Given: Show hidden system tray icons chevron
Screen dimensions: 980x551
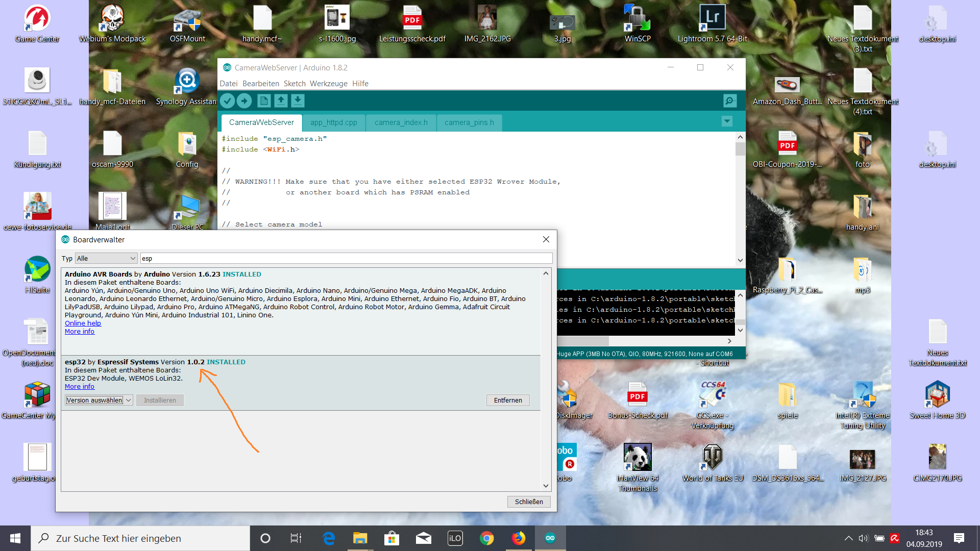Looking at the screenshot, I should pos(848,538).
